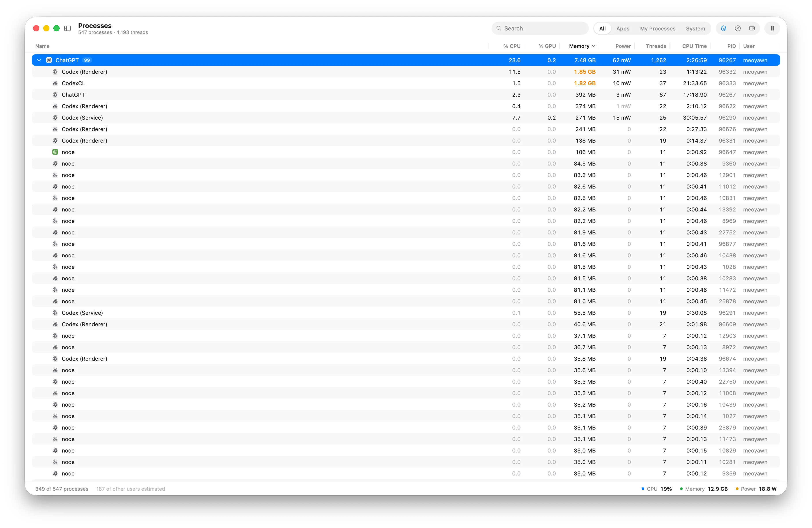Click icon of Codex (Service) PID 96290
The image size is (812, 528).
click(55, 117)
